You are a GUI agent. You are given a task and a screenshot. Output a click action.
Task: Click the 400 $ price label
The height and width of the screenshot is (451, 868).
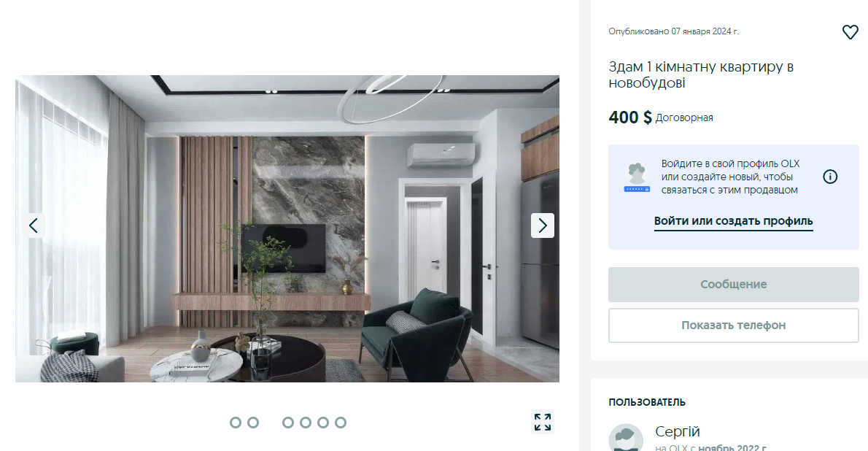tap(630, 117)
